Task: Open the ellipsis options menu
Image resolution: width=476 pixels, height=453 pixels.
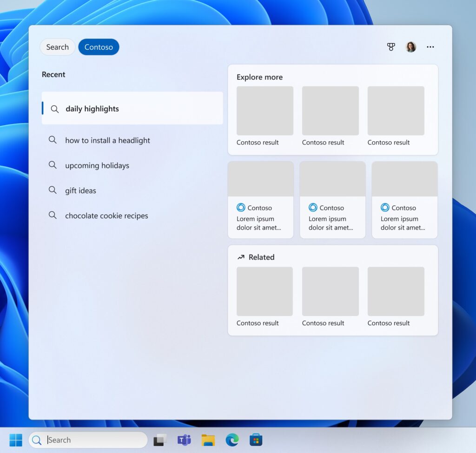Action: (x=430, y=46)
